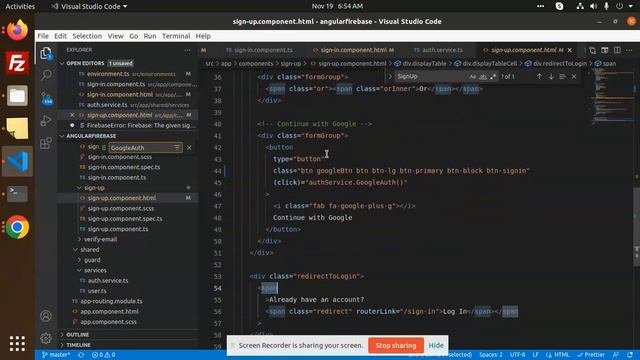Open sign-up.component.scss in explorer tree
The width and height of the screenshot is (640, 360).
click(120, 208)
